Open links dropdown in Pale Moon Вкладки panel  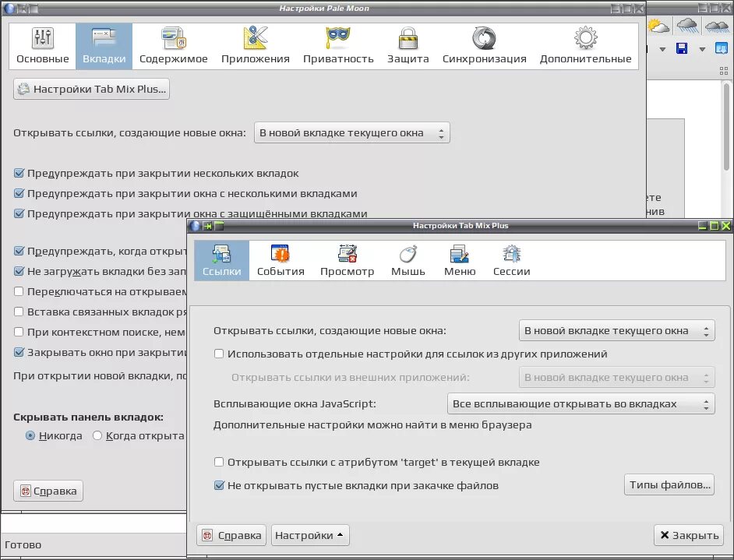[x=352, y=133]
